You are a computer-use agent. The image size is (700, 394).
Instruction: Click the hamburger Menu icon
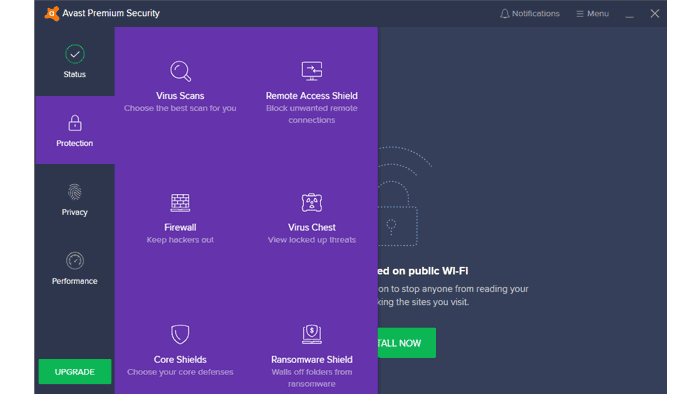[579, 14]
